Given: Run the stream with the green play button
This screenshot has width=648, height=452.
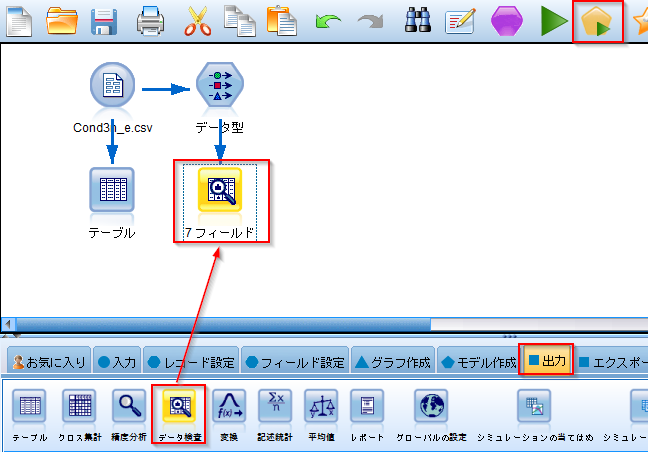Looking at the screenshot, I should pos(554,21).
